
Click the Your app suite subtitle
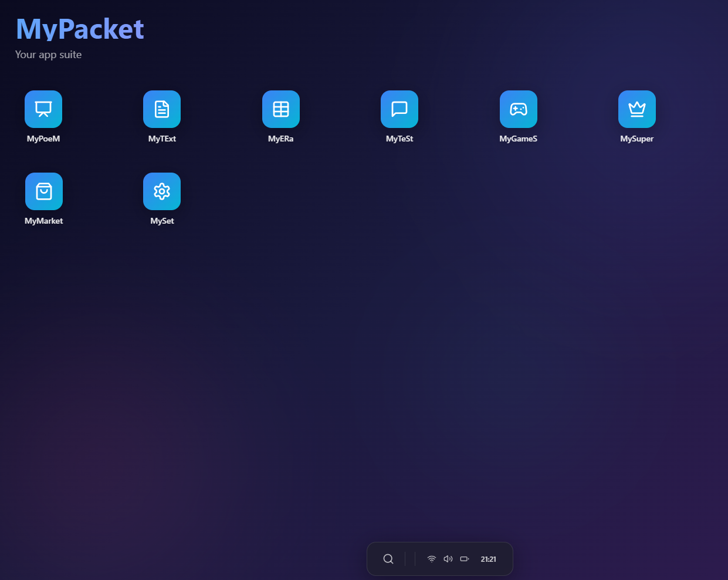[x=48, y=55]
